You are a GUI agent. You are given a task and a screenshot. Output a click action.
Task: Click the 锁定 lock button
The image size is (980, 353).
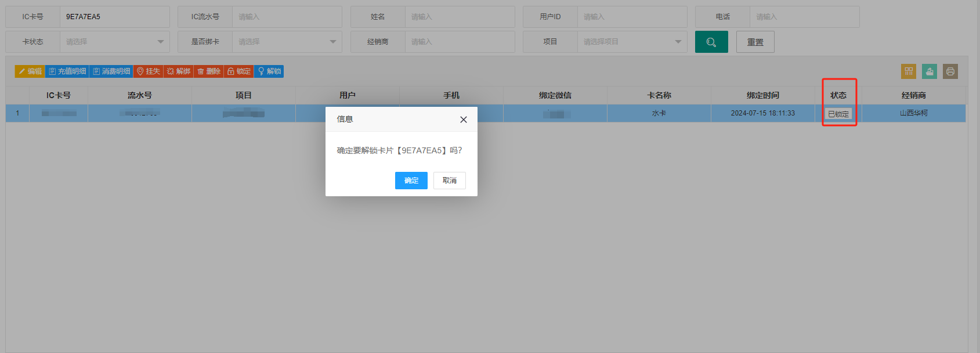239,71
